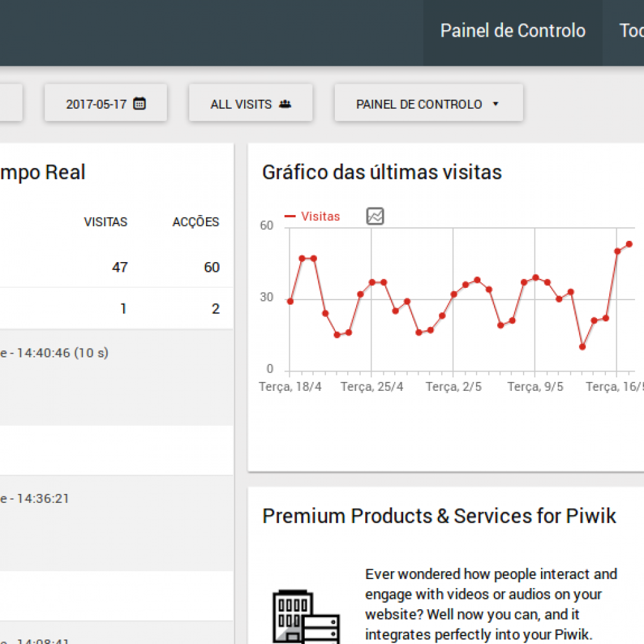Click the red line icon in the chart legend
The height and width of the screenshot is (644, 644).
[x=291, y=216]
